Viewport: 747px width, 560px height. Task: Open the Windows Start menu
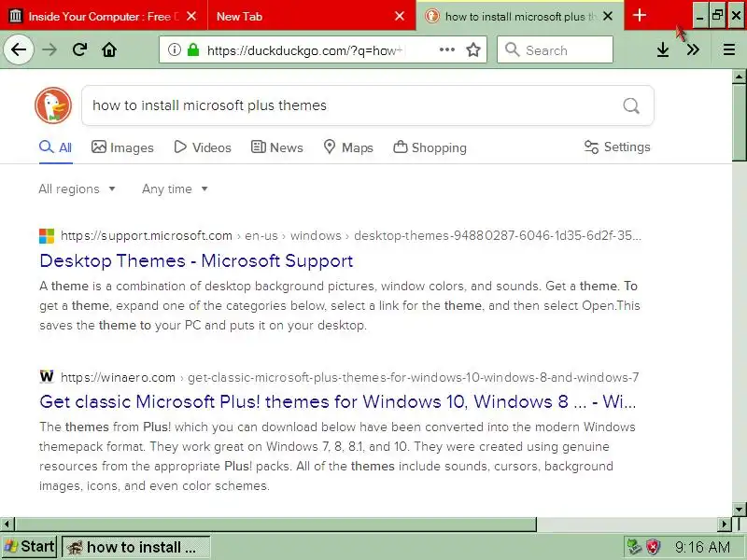coord(29,547)
